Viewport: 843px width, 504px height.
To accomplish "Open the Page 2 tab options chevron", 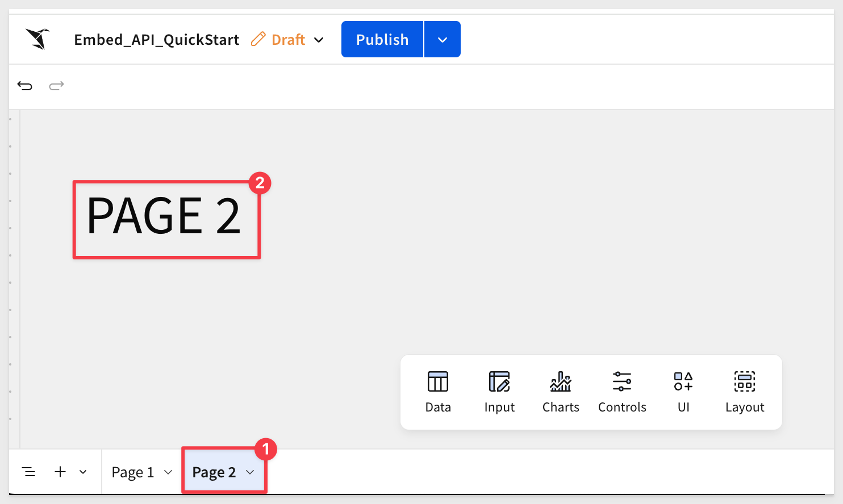I will pyautogui.click(x=250, y=472).
